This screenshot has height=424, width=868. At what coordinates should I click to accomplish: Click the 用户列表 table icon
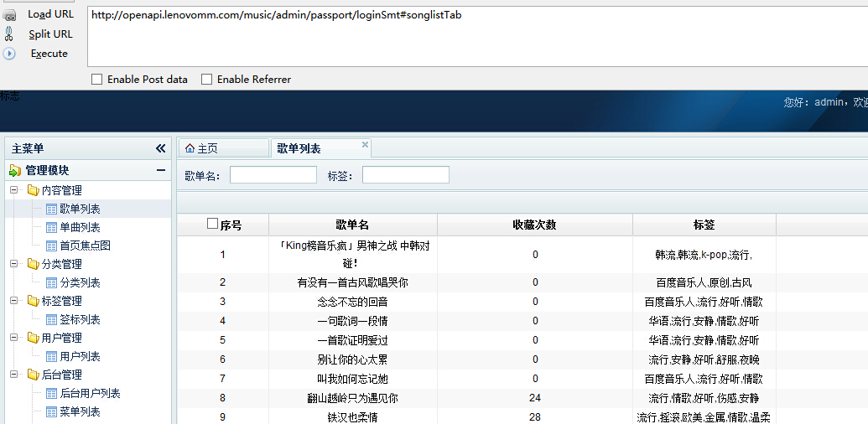51,357
